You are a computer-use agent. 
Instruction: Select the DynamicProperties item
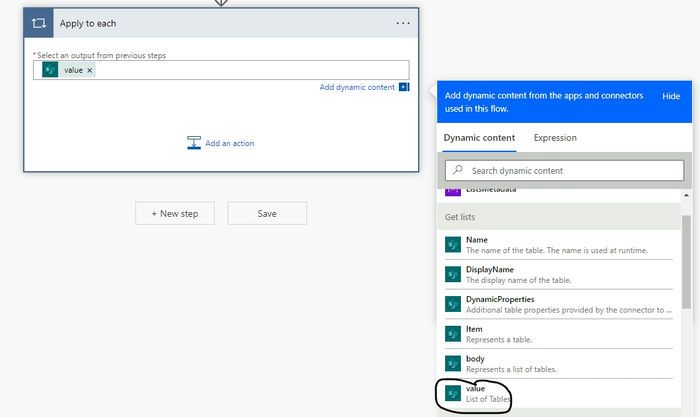pos(558,304)
